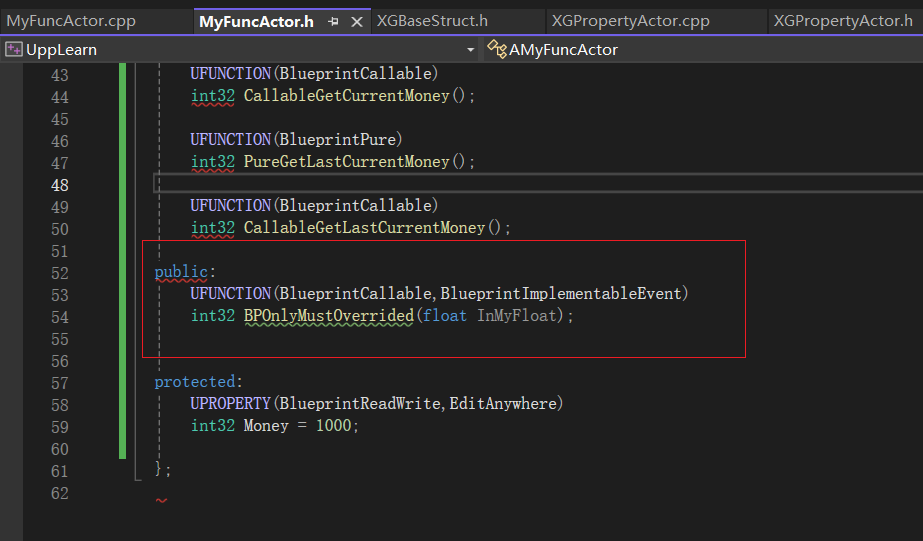Click the public keyword on line 52
The height and width of the screenshot is (541, 923).
pos(181,271)
